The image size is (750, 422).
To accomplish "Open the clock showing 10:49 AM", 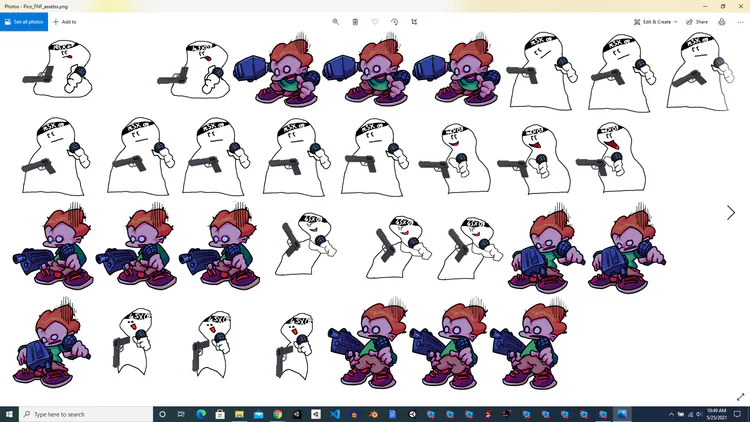I will click(716, 414).
